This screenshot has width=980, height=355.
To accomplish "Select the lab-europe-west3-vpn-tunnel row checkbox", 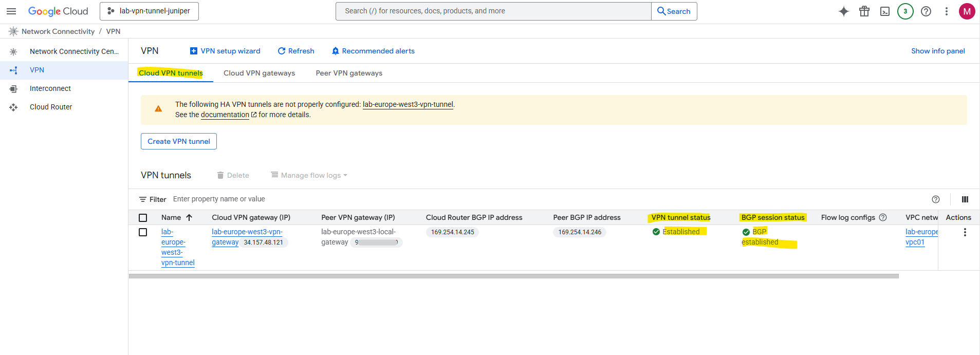I will tap(143, 232).
